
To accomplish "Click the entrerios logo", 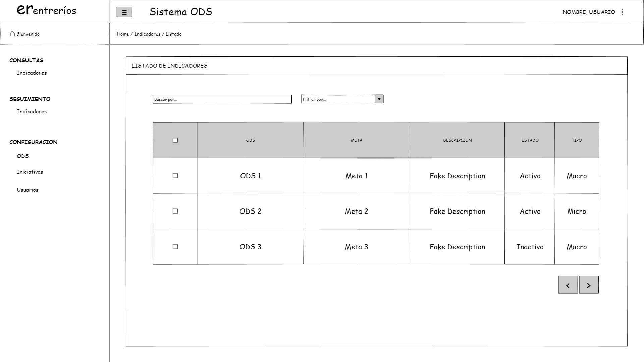I will tap(47, 10).
